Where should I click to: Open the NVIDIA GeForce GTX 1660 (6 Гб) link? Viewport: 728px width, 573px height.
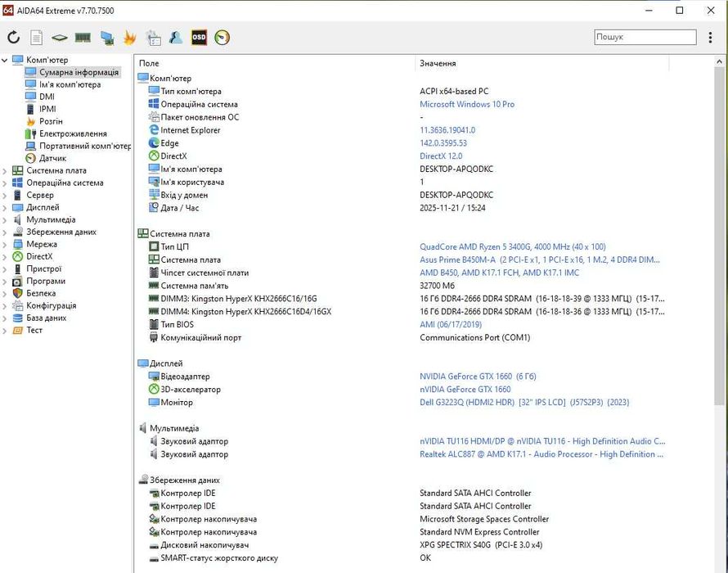point(478,377)
